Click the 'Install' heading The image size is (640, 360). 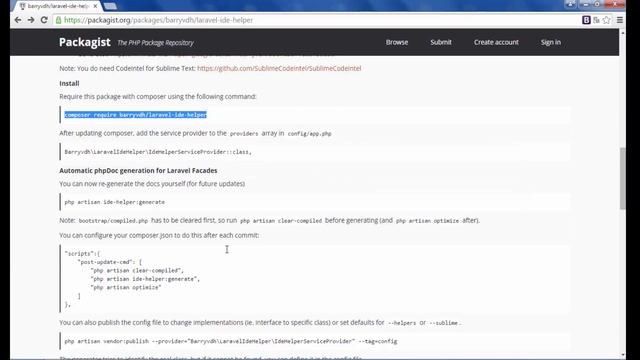click(69, 83)
